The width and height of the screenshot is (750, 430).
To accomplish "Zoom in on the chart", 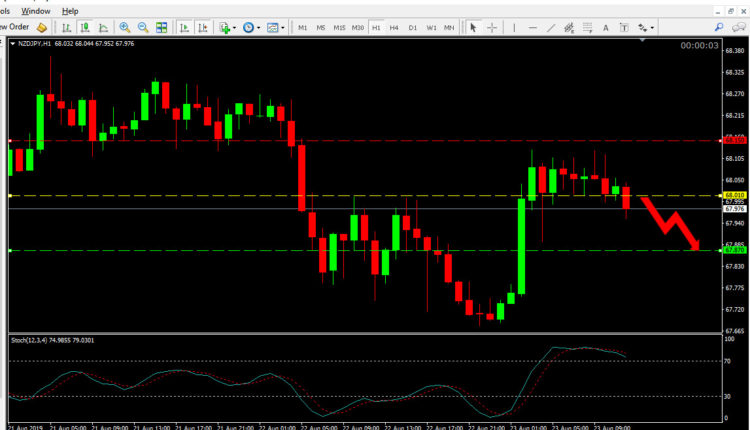I will click(124, 28).
